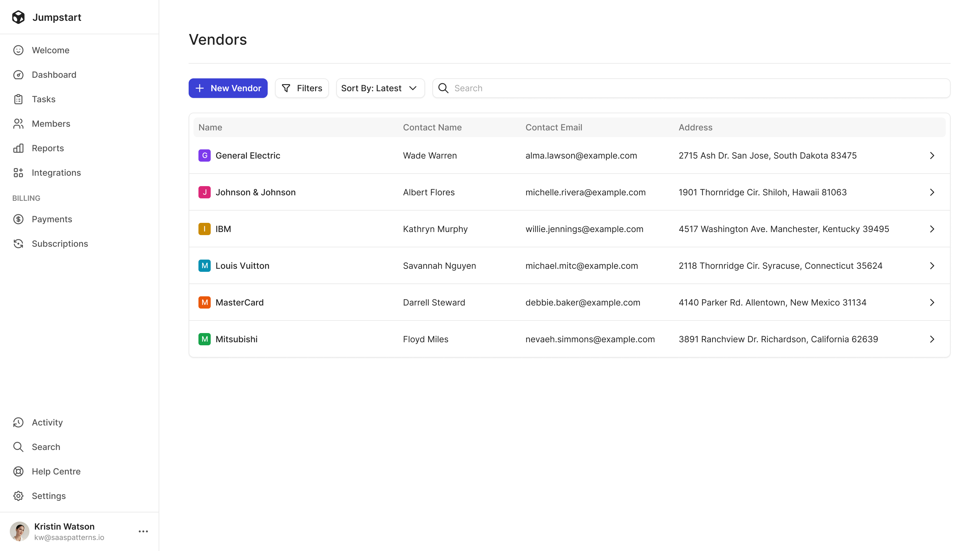The image size is (980, 551).
Task: Click the plus icon in New Vendor
Action: point(200,88)
